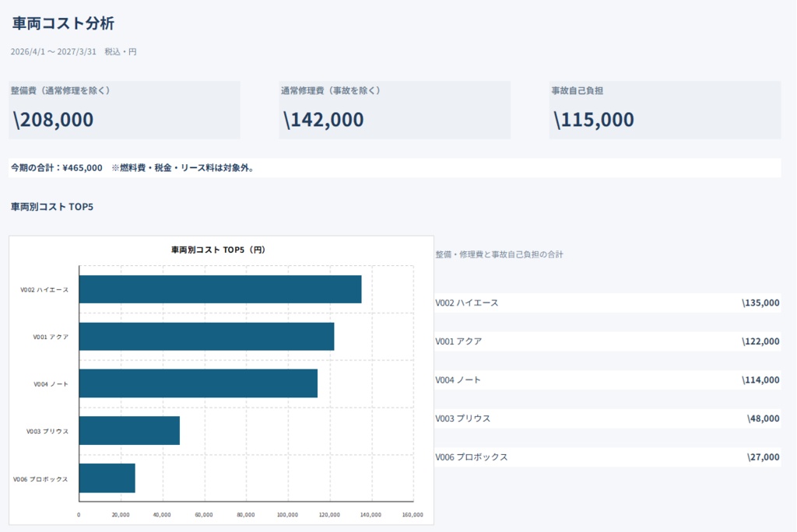Screen dimensions: 797x532
Task: Click the V006 プロボックス chart axis label
Action: (x=40, y=479)
